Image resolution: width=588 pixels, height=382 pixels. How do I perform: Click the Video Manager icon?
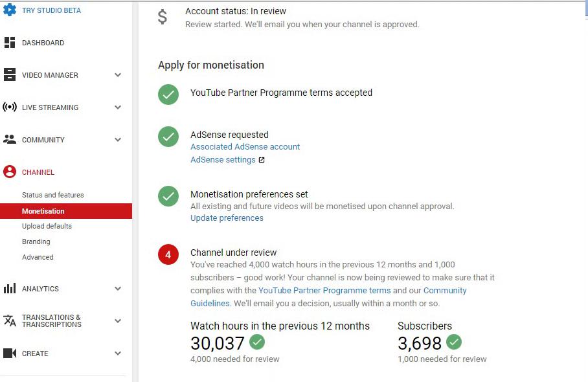[9, 74]
